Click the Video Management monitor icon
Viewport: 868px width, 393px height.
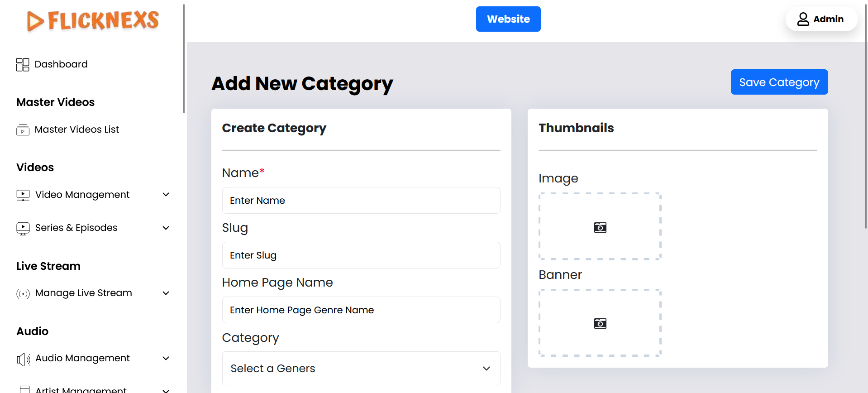[x=23, y=195]
